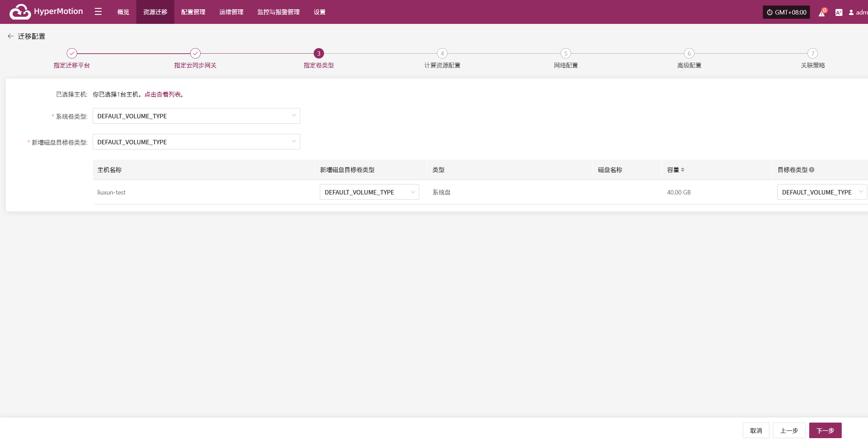The height and width of the screenshot is (443, 868).
Task: Click the step 1 checkmark circle
Action: [72, 53]
